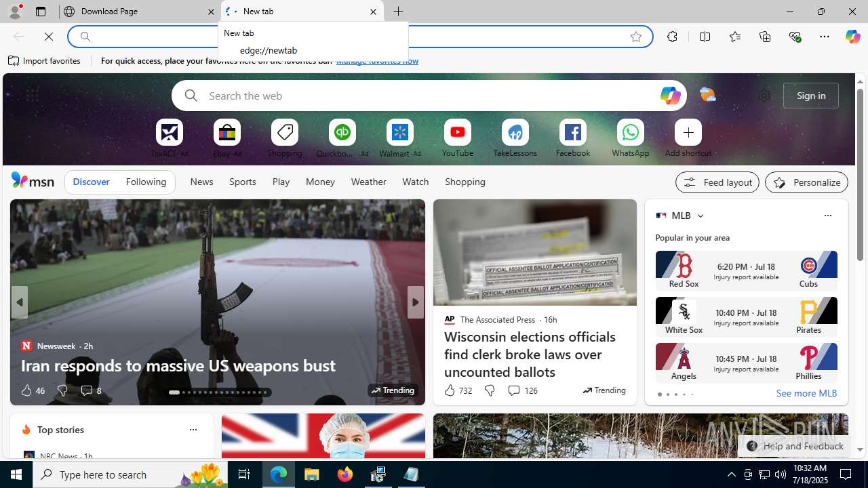Dislike the Iran weapons bust story
Screen dimensions: 868x488
pyautogui.click(x=62, y=390)
